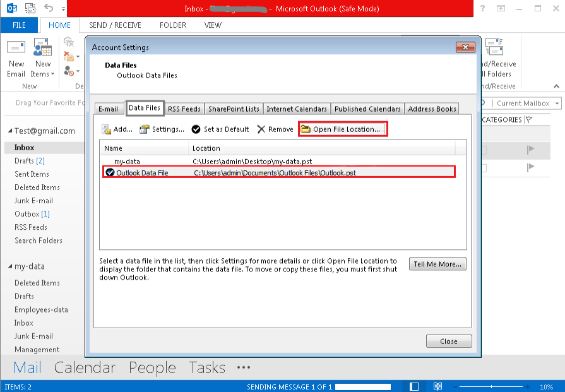Screen dimensions: 565x392
Task: Click the Tell Me More... button
Action: (x=437, y=264)
